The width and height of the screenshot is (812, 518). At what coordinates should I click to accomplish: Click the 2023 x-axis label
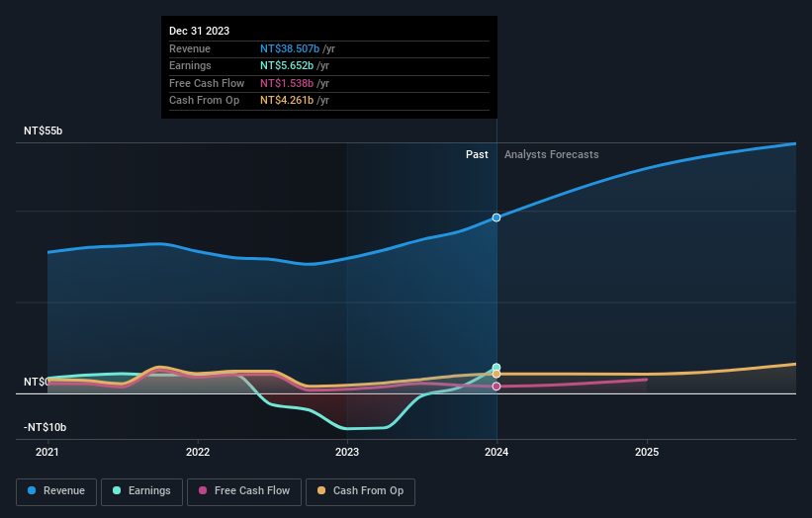pyautogui.click(x=347, y=453)
